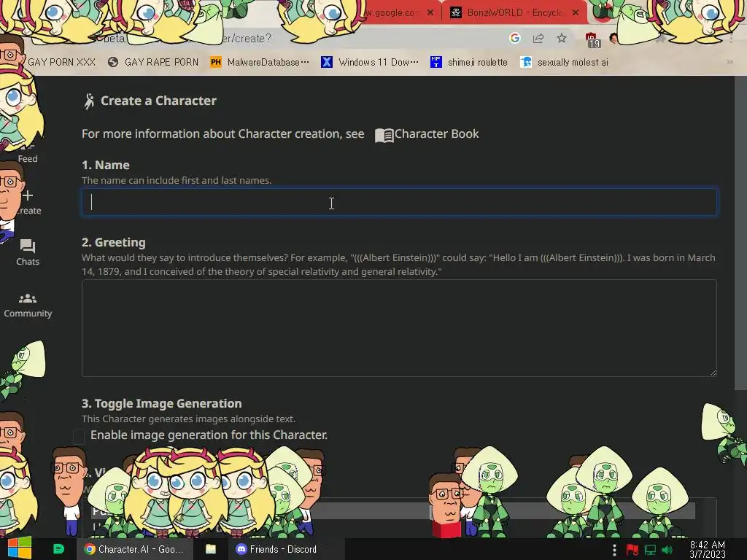This screenshot has height=560, width=747.
Task: Click the Greeting text area
Action: coord(399,328)
